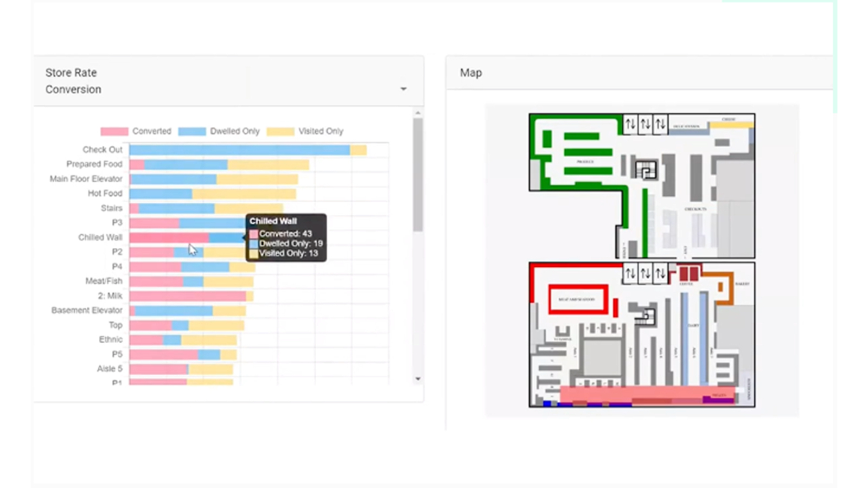Click the chart's vertical scrollbar thumb

click(418, 174)
